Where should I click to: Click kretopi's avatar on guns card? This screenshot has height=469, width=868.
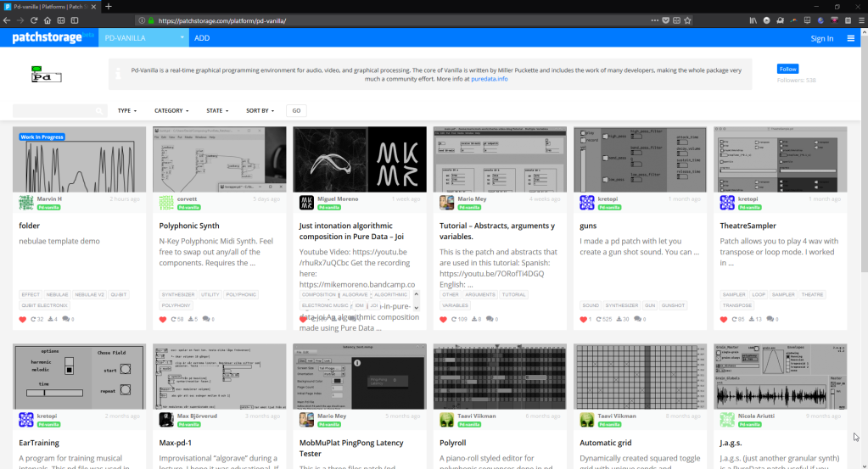586,203
